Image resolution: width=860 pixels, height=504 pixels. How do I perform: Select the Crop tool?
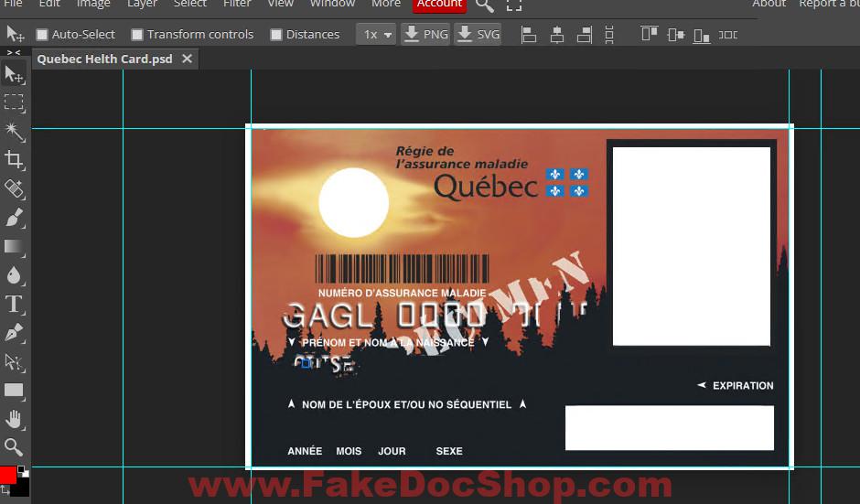14,159
